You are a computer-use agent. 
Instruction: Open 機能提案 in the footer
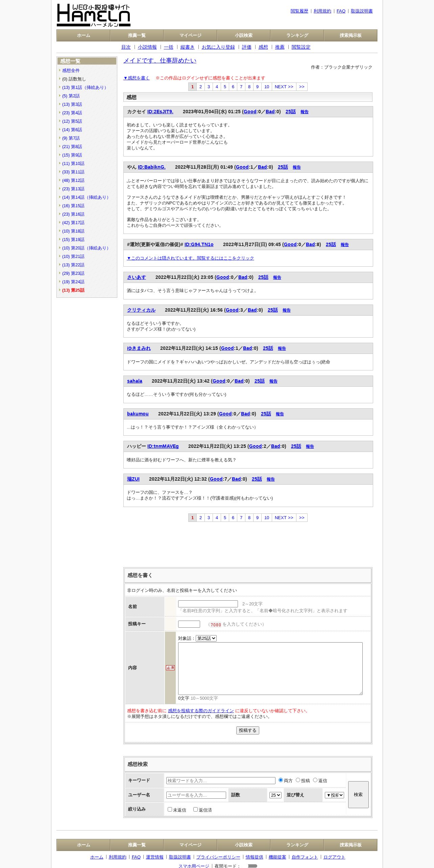(278, 857)
